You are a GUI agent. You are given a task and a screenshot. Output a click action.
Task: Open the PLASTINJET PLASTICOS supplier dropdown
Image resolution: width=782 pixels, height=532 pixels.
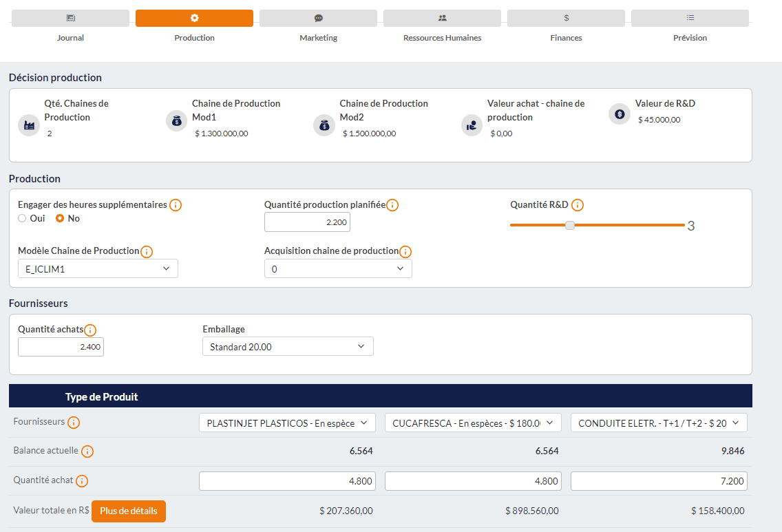tap(287, 423)
